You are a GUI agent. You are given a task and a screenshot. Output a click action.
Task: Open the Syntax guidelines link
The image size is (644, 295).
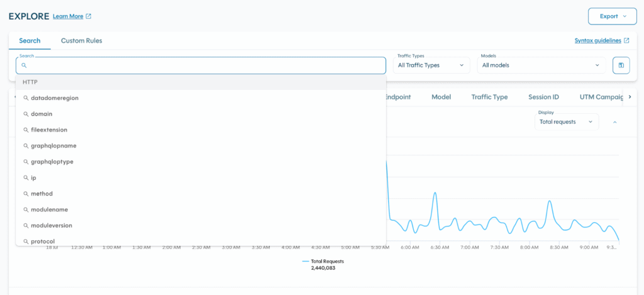click(x=597, y=41)
